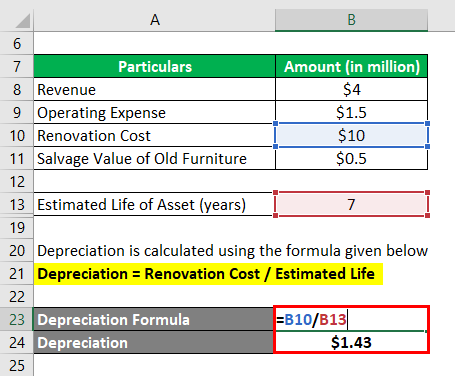This screenshot has height=376, width=455.
Task: Select row 25 header
Action: point(17,365)
